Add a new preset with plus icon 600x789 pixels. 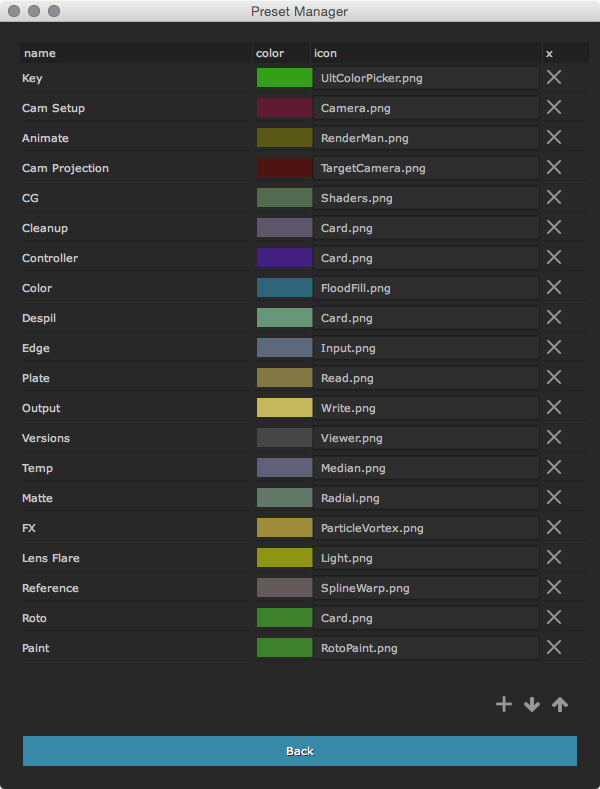(504, 704)
